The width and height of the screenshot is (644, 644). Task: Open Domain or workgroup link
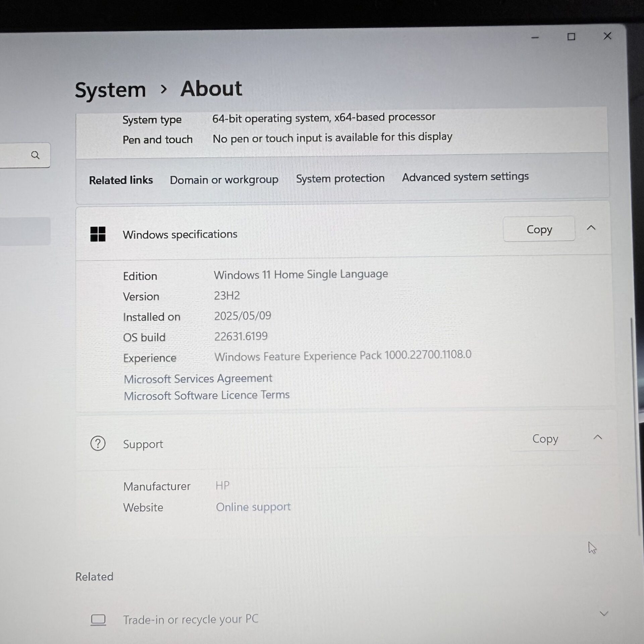[x=224, y=180]
